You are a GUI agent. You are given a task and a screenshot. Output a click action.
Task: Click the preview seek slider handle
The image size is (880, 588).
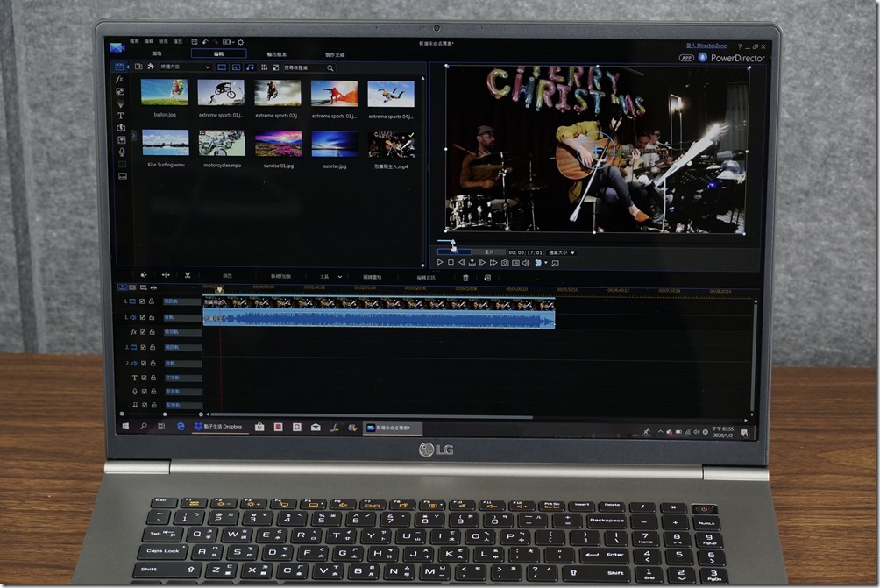[453, 242]
